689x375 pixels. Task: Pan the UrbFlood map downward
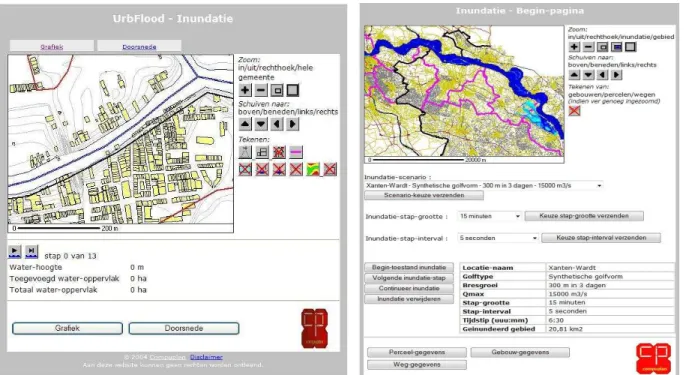pos(261,124)
